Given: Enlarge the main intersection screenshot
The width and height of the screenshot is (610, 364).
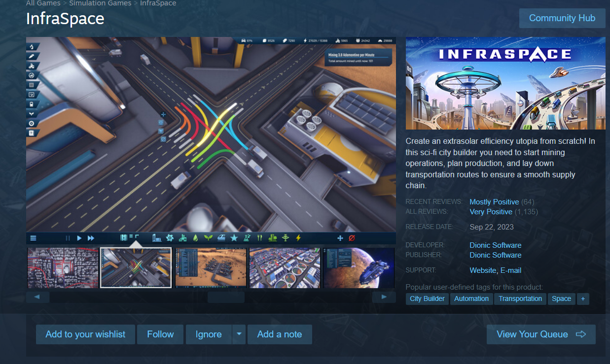Looking at the screenshot, I should [211, 140].
